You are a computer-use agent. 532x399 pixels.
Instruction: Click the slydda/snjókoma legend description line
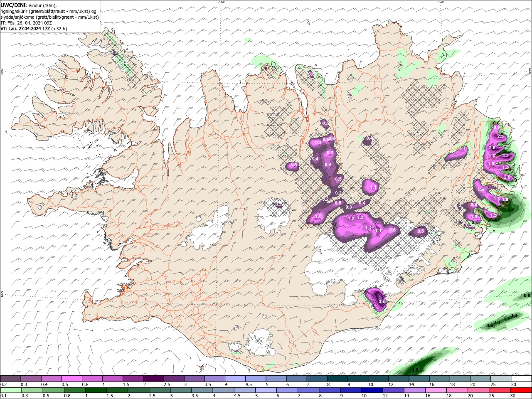point(50,17)
